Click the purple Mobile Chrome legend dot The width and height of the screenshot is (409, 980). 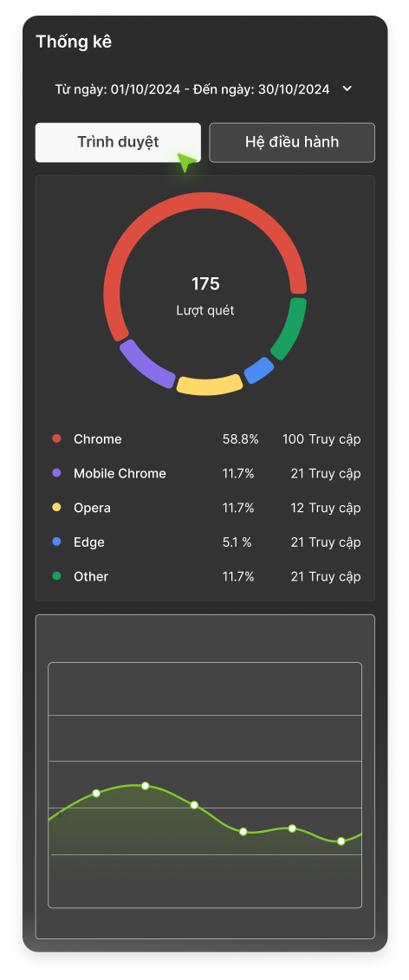click(x=57, y=473)
